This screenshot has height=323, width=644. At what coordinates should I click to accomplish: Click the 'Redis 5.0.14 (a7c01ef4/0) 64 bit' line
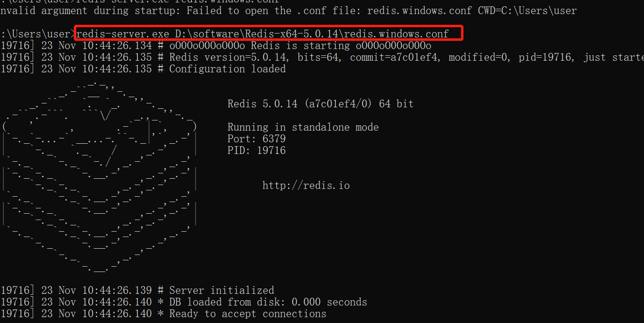click(321, 104)
